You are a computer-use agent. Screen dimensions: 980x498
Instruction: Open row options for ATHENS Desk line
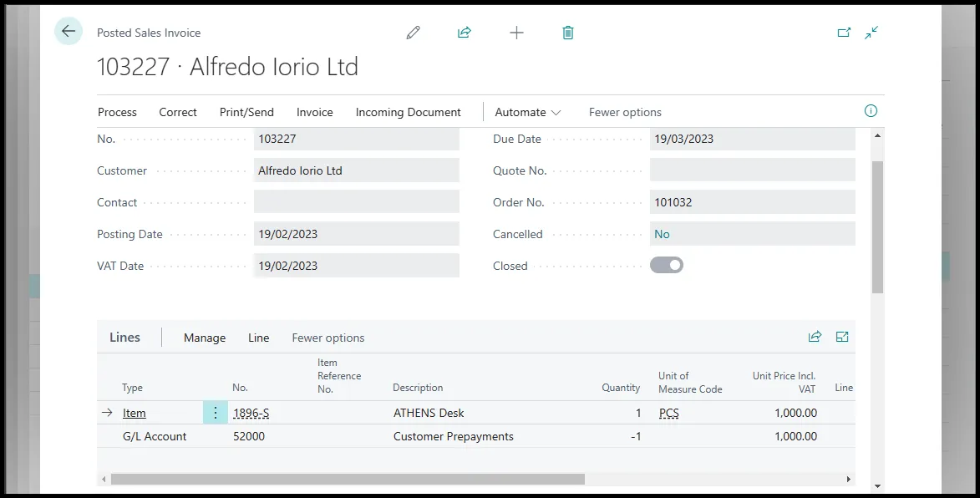[x=215, y=413]
